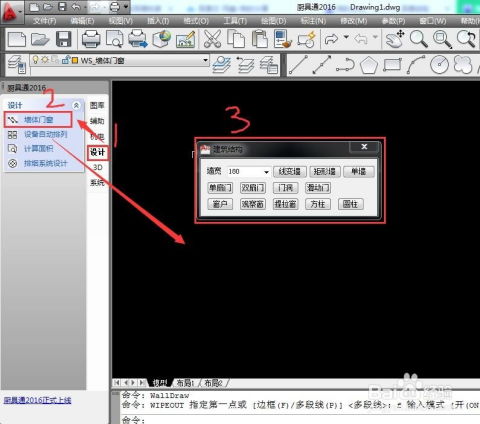
Task: Expand the quick access toolbar customize arrow
Action: [x=126, y=7]
